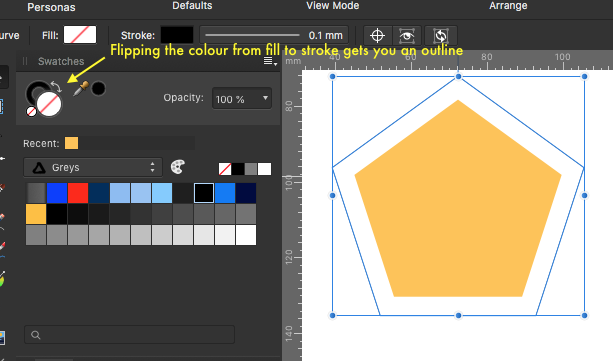This screenshot has height=361, width=613.
Task: Click the top-centre selection handle
Action: (x=458, y=77)
